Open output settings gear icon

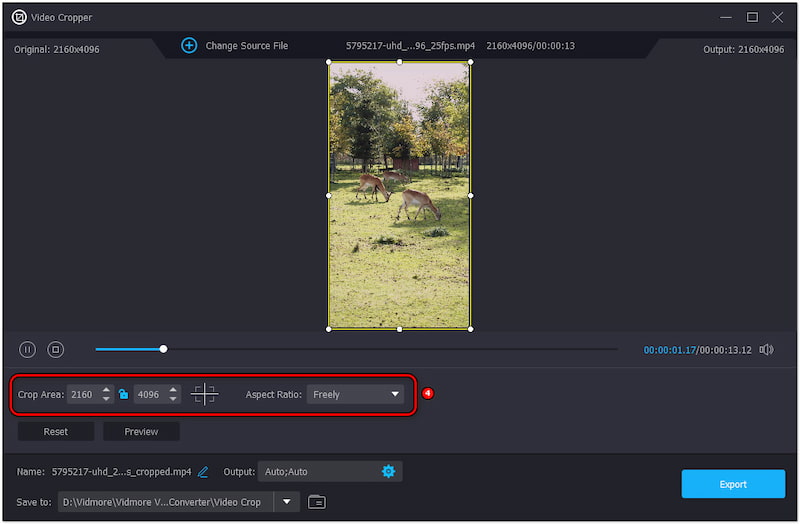tap(388, 471)
